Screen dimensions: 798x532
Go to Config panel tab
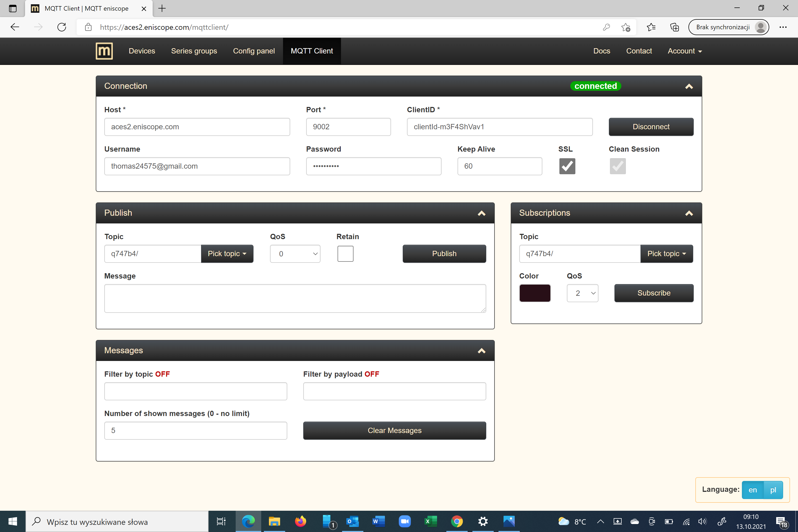tap(254, 51)
